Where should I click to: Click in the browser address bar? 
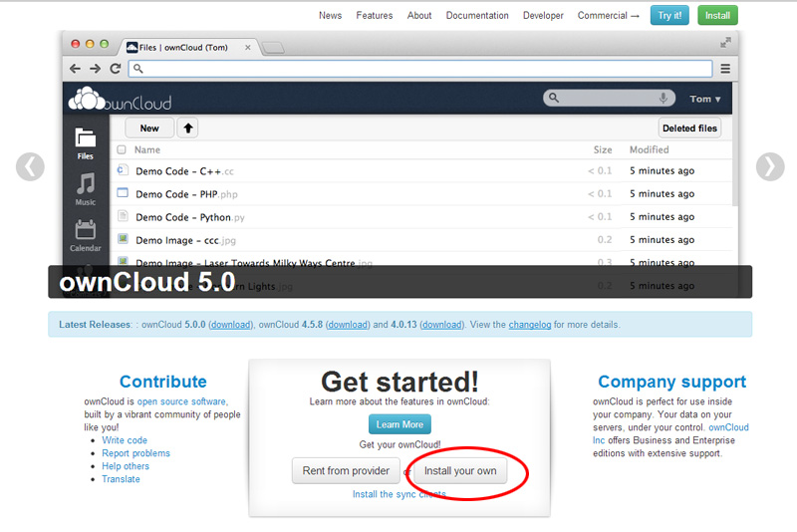click(420, 69)
